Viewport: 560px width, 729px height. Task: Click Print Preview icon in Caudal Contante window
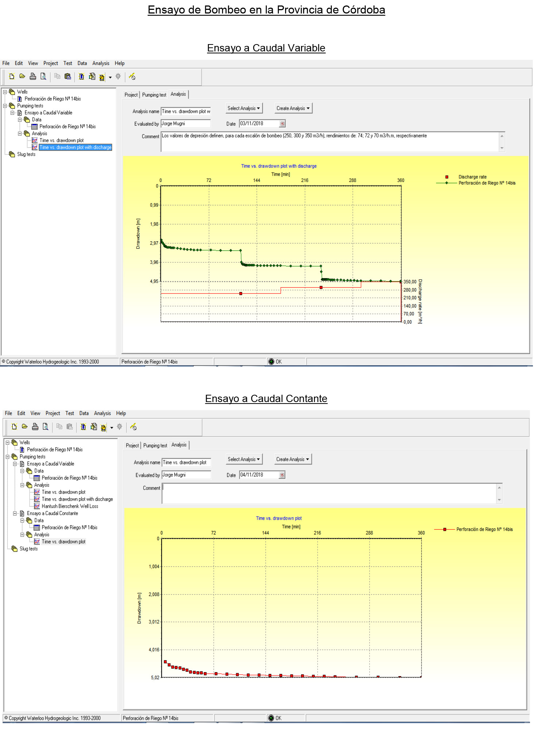tap(46, 427)
